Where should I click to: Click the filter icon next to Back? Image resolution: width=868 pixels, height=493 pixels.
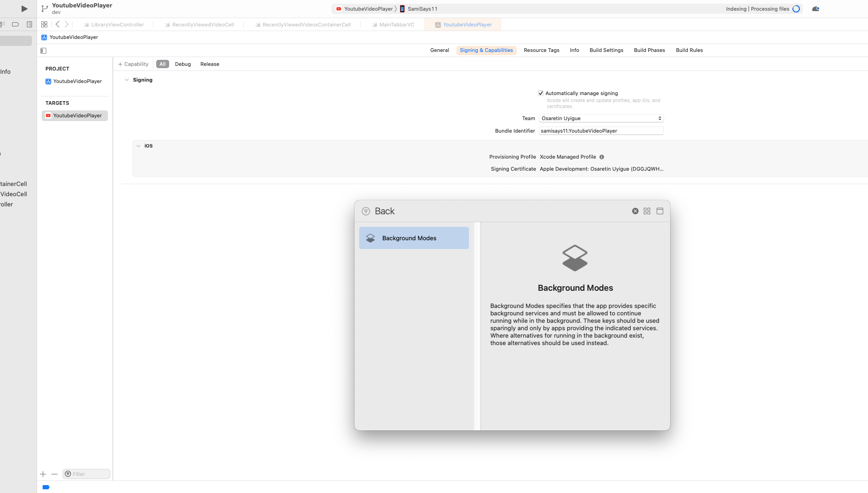coord(366,211)
